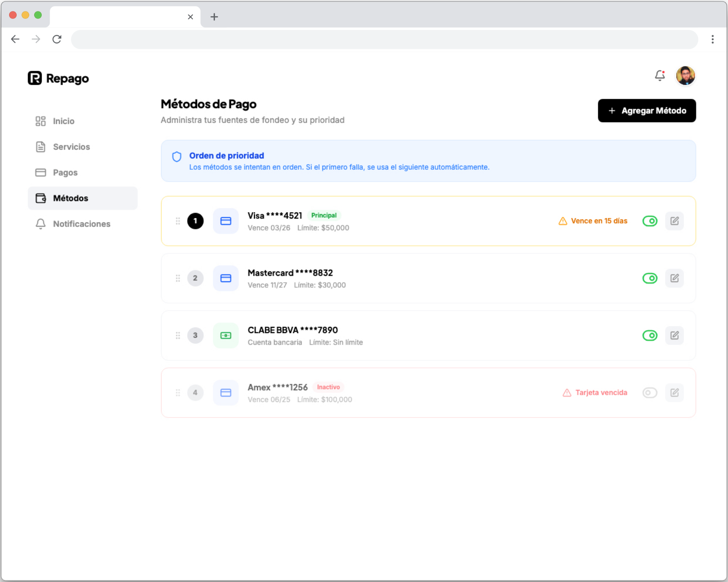This screenshot has width=728, height=582.
Task: Disable the Mastercard ****8832 toggle
Action: tap(650, 278)
